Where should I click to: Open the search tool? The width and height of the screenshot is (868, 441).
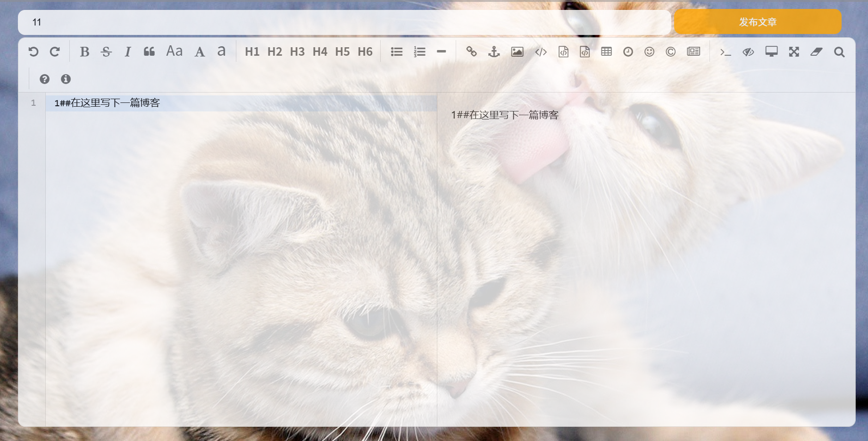[x=839, y=51]
